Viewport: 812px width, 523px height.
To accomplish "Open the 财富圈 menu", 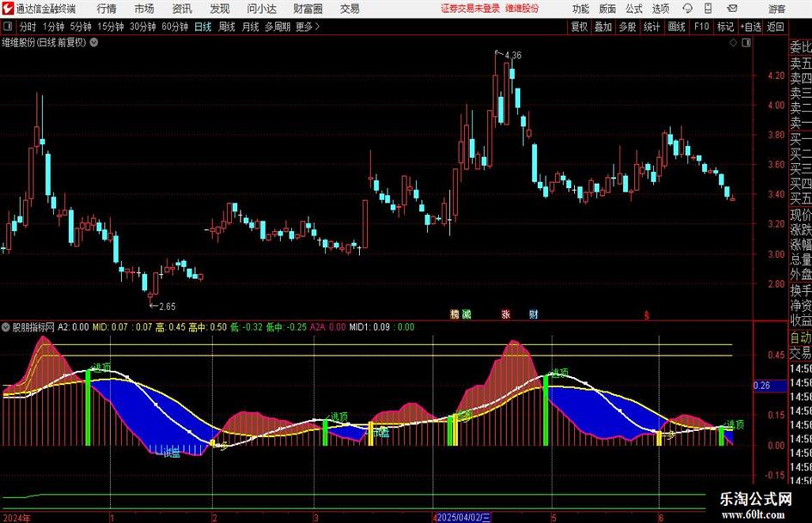I will (308, 9).
